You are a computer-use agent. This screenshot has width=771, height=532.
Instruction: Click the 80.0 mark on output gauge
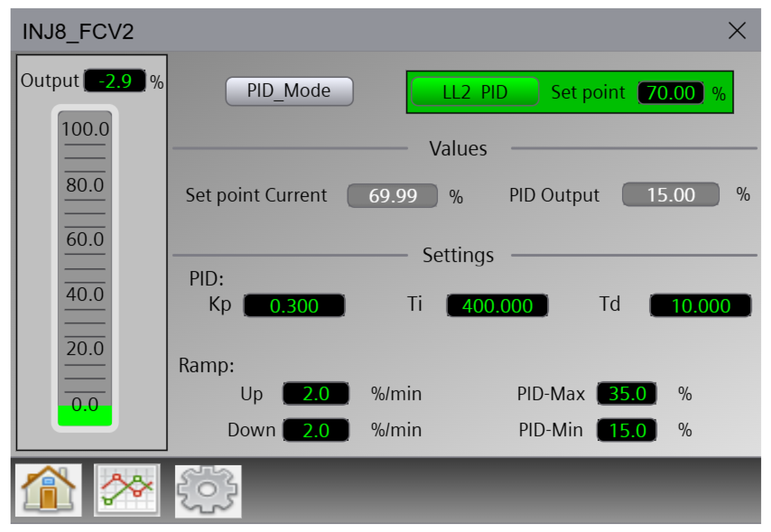85,185
